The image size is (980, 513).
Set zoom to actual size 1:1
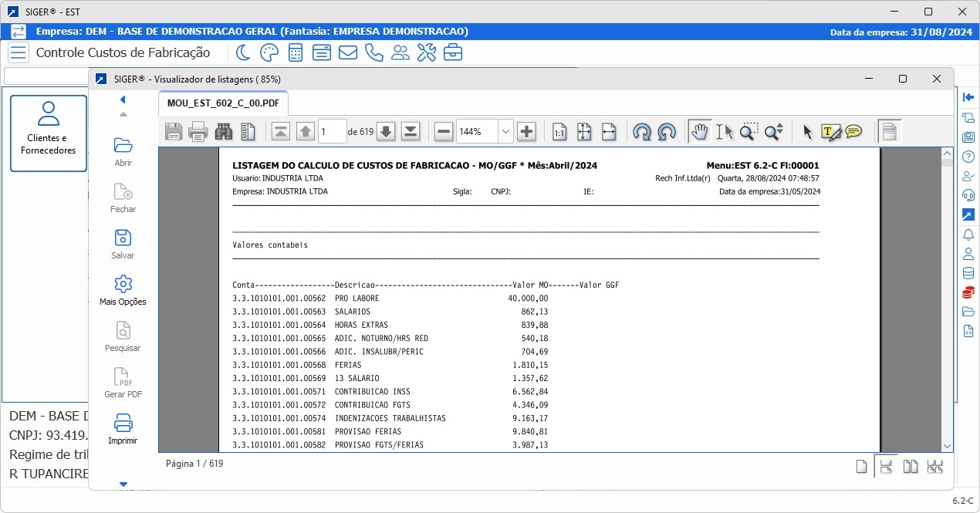559,131
